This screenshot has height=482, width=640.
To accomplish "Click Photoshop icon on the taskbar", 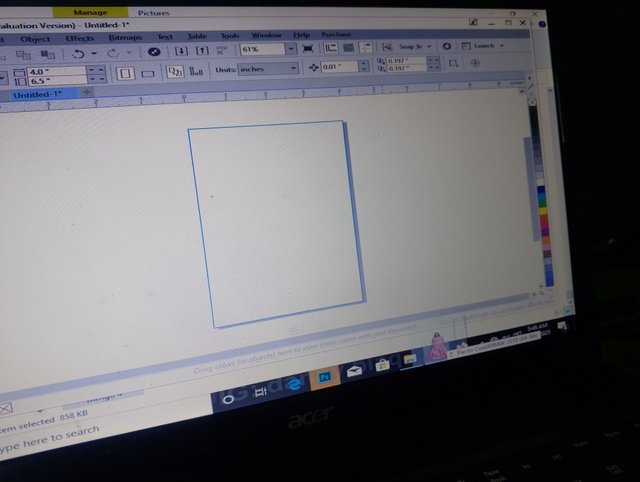I will click(325, 377).
